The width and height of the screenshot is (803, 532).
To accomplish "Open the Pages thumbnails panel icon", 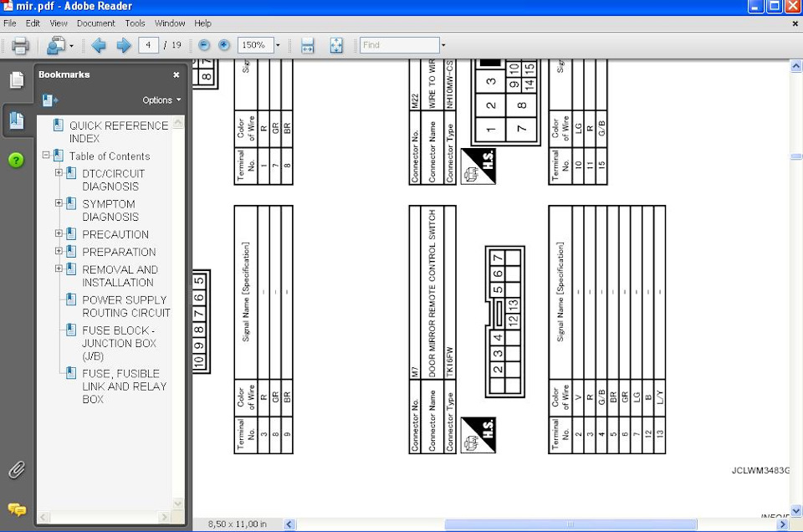I will click(17, 79).
